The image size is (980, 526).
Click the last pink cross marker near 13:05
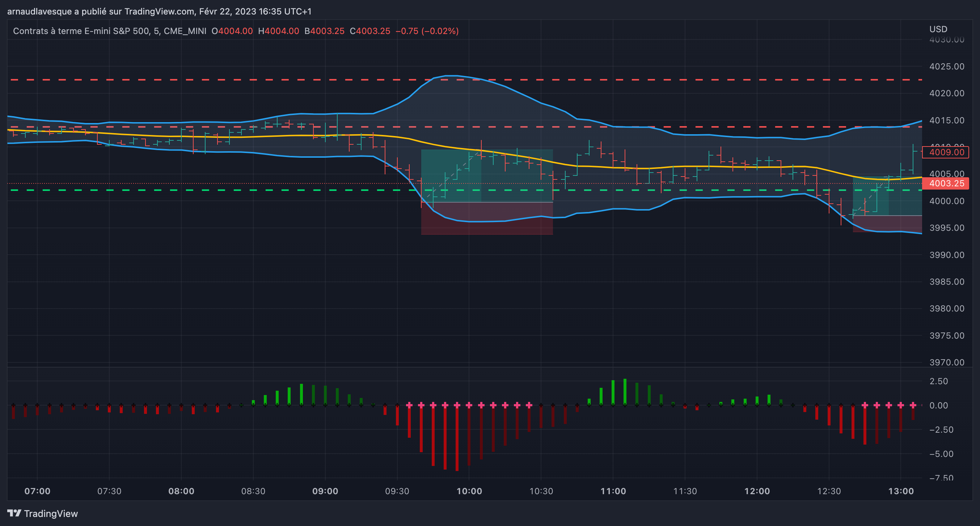(x=913, y=405)
